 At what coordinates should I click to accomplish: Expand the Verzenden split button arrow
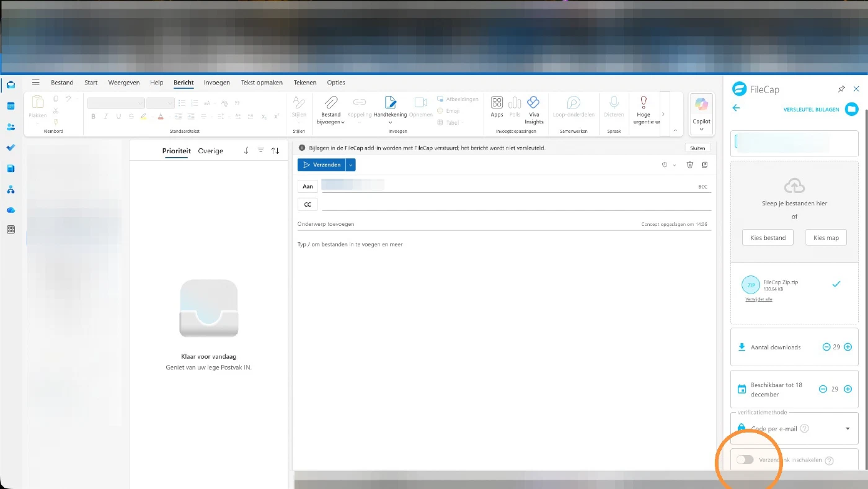click(351, 164)
